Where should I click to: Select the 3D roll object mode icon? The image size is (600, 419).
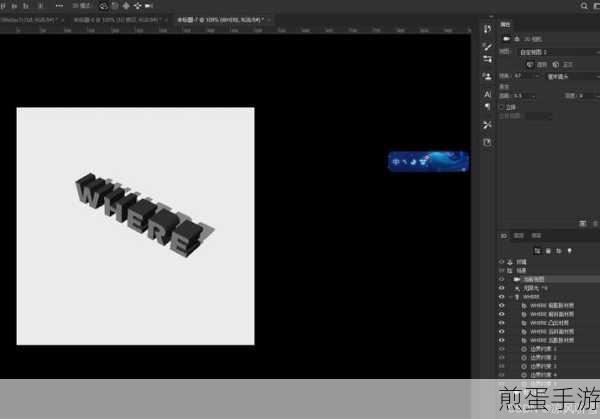[115, 6]
